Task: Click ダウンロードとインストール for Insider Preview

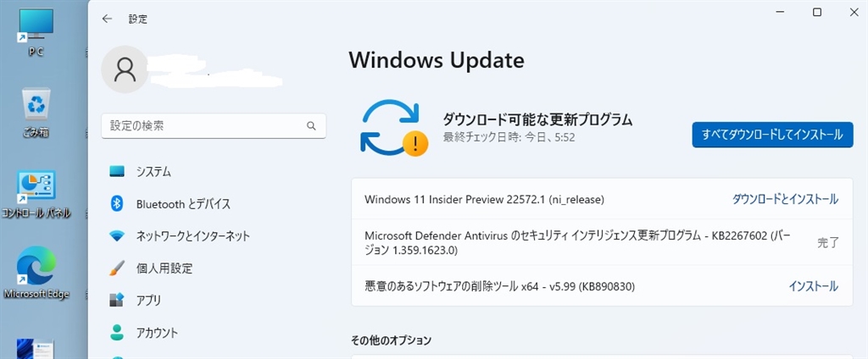Action: coord(785,199)
